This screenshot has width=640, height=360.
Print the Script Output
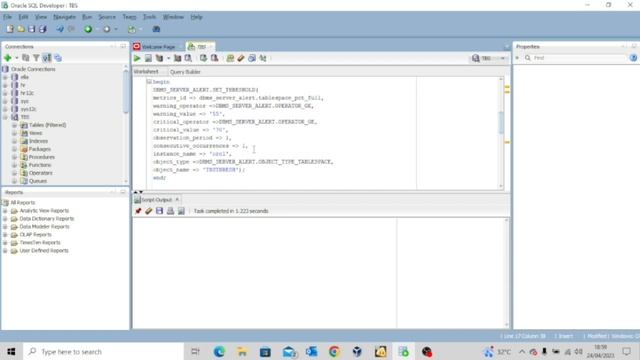170,211
